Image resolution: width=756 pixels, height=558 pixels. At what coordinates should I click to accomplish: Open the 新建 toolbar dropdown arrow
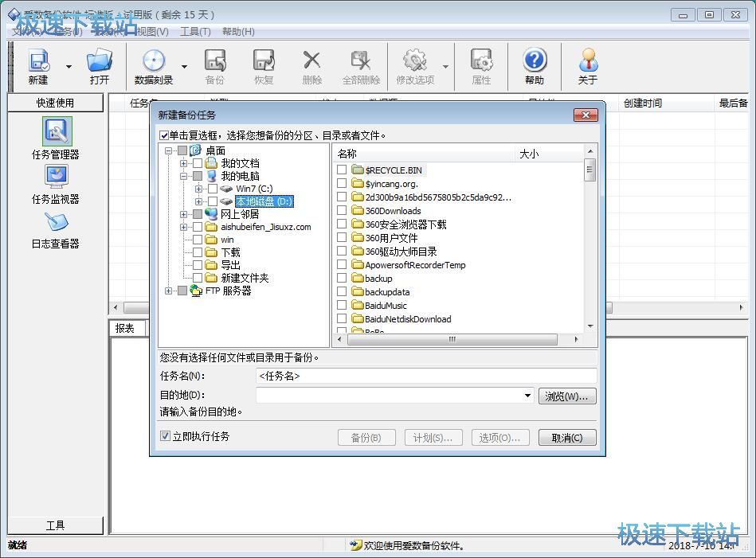(x=69, y=67)
